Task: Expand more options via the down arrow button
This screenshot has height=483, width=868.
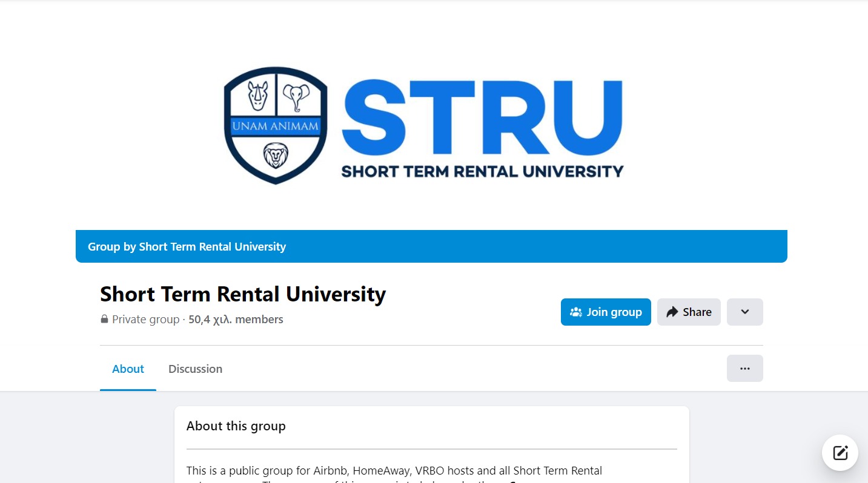Action: pos(744,312)
